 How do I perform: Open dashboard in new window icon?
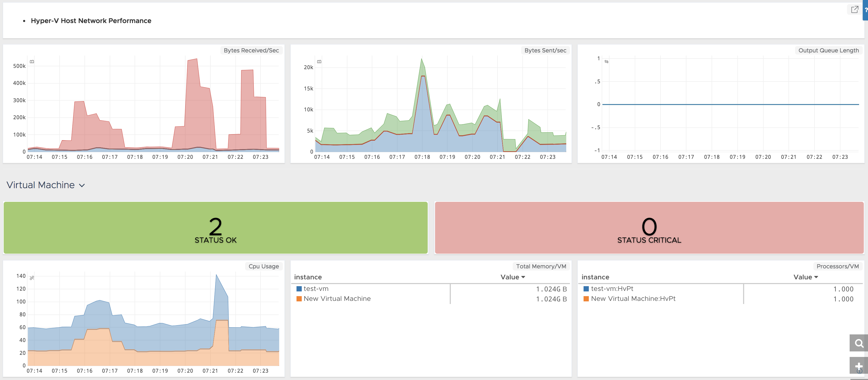[855, 9]
